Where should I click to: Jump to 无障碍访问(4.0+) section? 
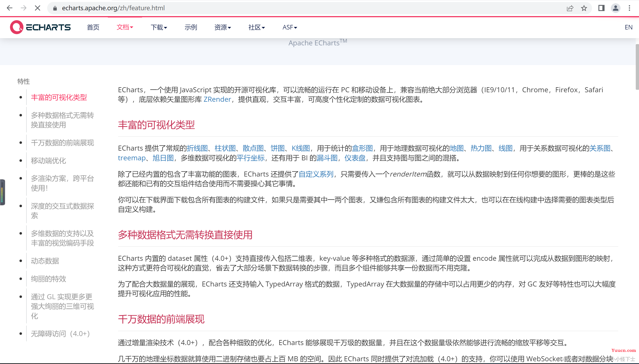pyautogui.click(x=60, y=334)
